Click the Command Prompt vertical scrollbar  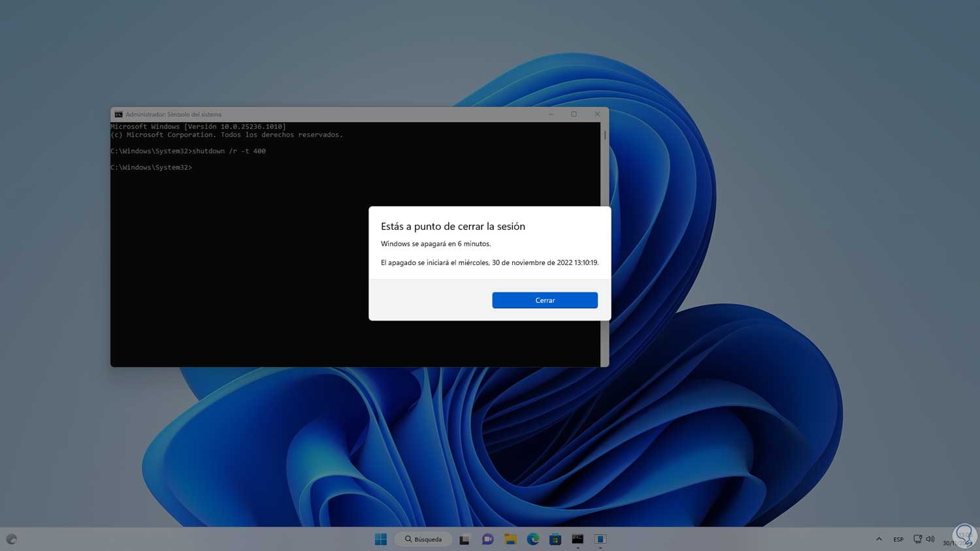(x=605, y=244)
